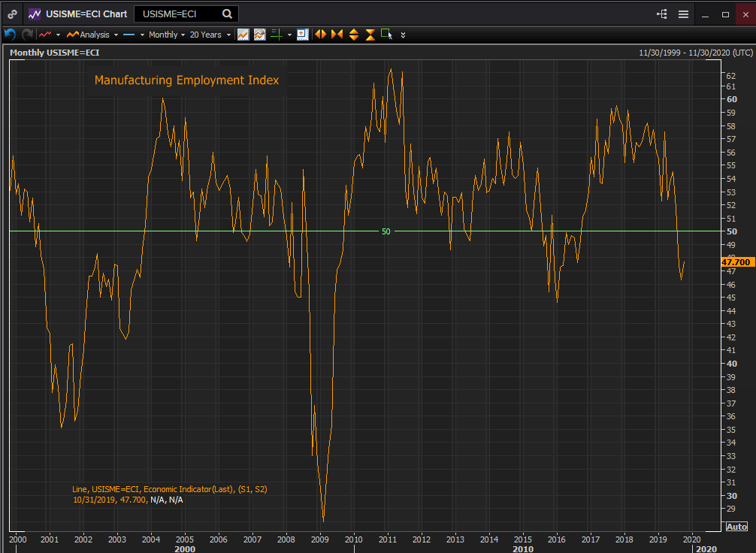Click the vertical compress hourglass icon

point(370,35)
